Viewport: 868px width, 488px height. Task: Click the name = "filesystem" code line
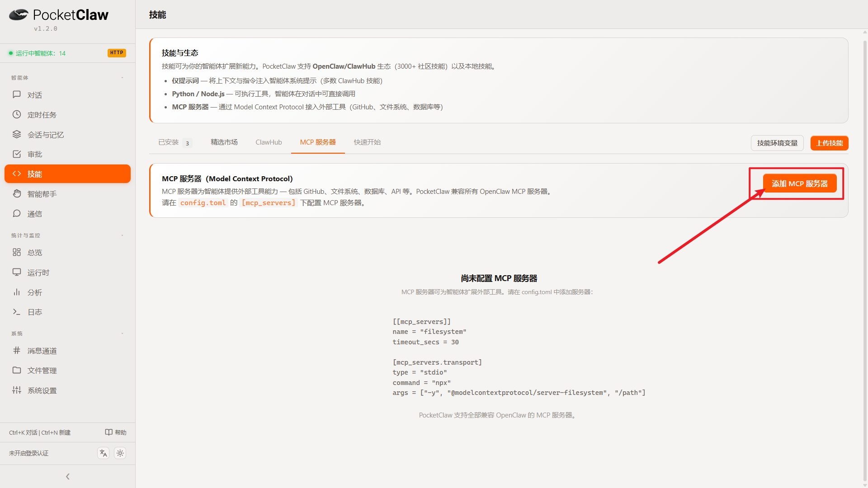tap(429, 332)
